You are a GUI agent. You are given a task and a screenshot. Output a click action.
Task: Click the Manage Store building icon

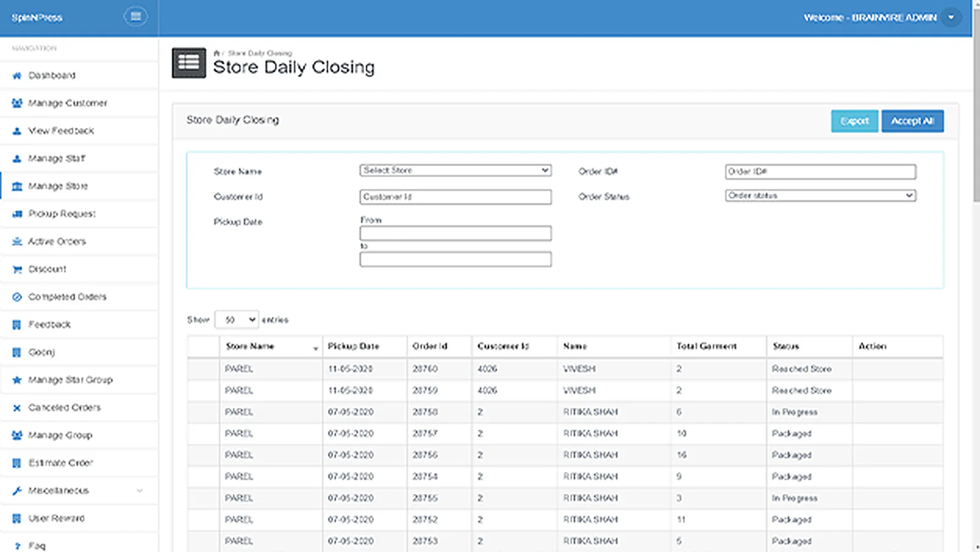pyautogui.click(x=17, y=186)
